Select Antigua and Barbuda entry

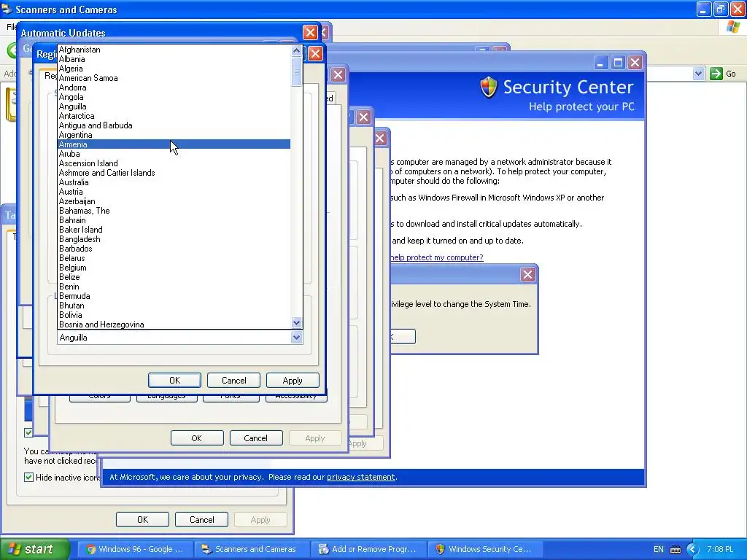pyautogui.click(x=174, y=125)
